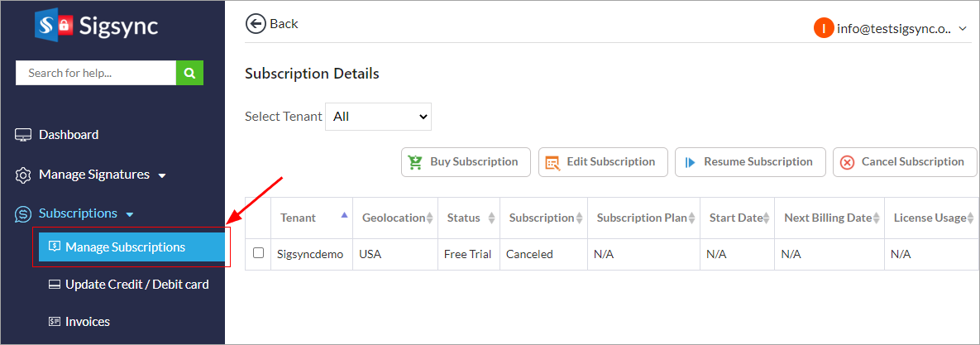Click the Invoices icon in sidebar
This screenshot has width=980, height=345.
point(55,322)
